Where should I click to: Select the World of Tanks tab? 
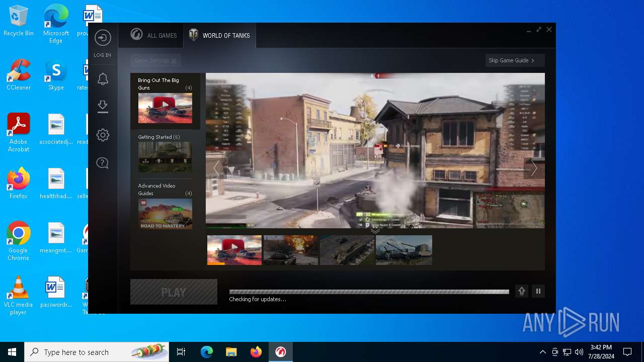[219, 35]
